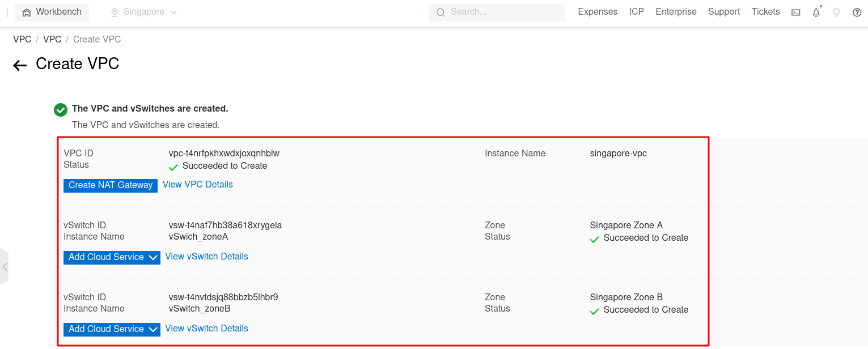Screen dimensions: 868x349
Task: Open the Support menu
Action: [723, 12]
